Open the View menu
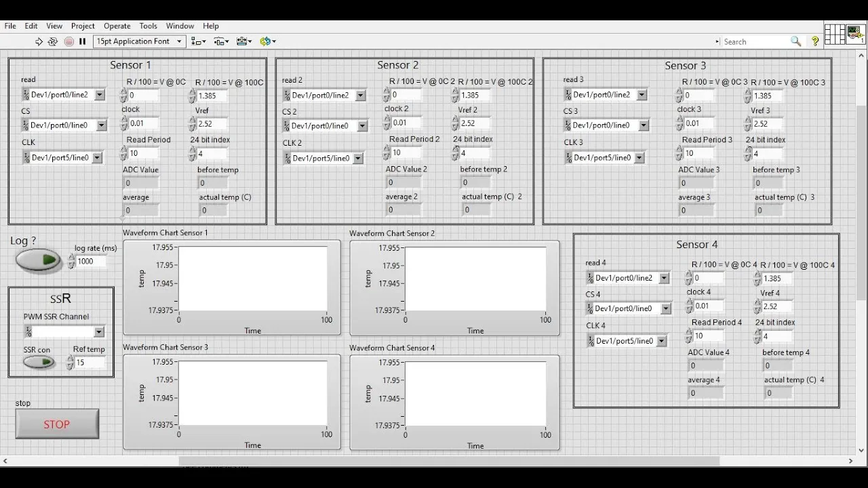 coord(54,26)
